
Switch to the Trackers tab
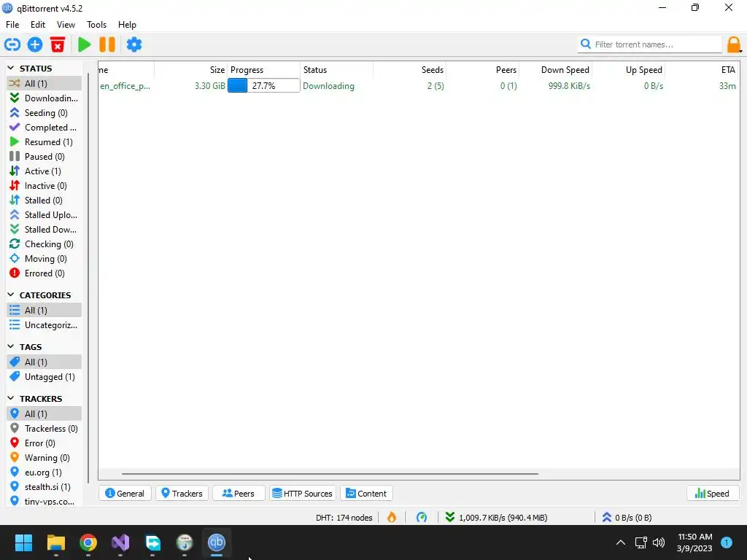tap(182, 494)
